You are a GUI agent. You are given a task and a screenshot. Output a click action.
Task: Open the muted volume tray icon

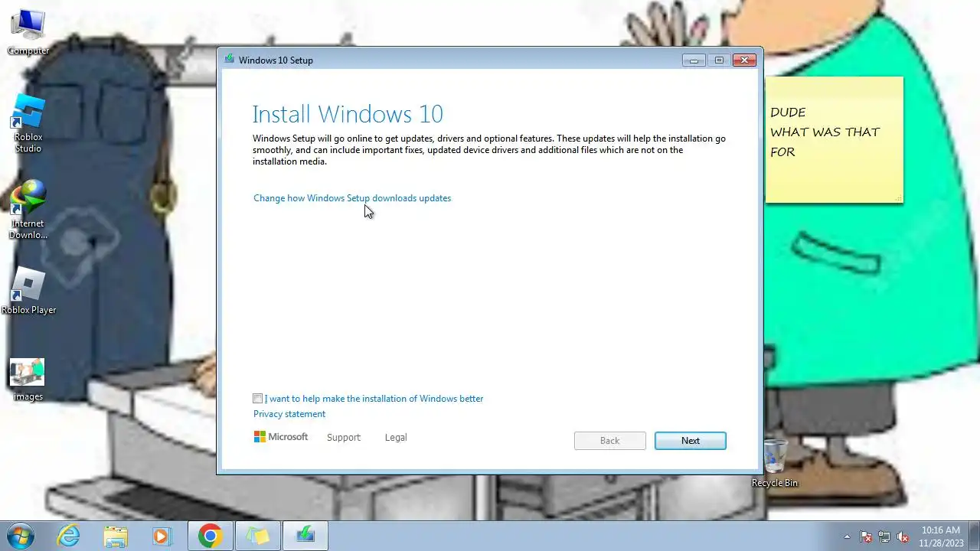[x=903, y=536]
